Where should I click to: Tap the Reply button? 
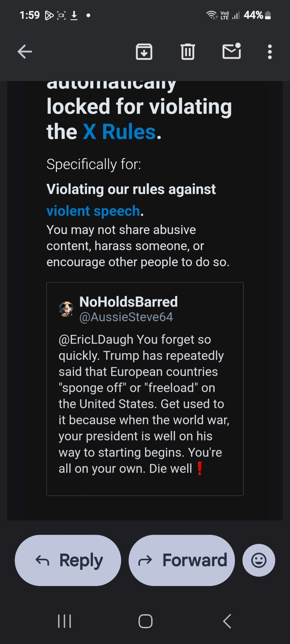68,560
